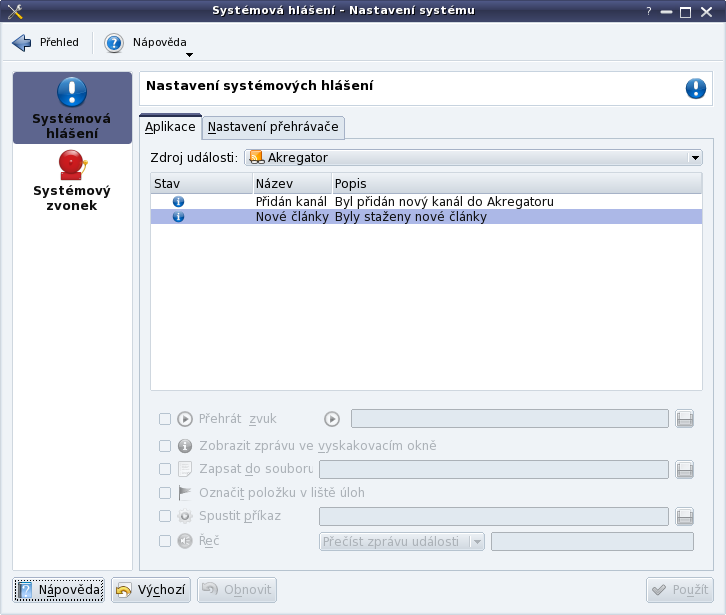Browse for sound file icon
This screenshot has width=726, height=615.
684,419
